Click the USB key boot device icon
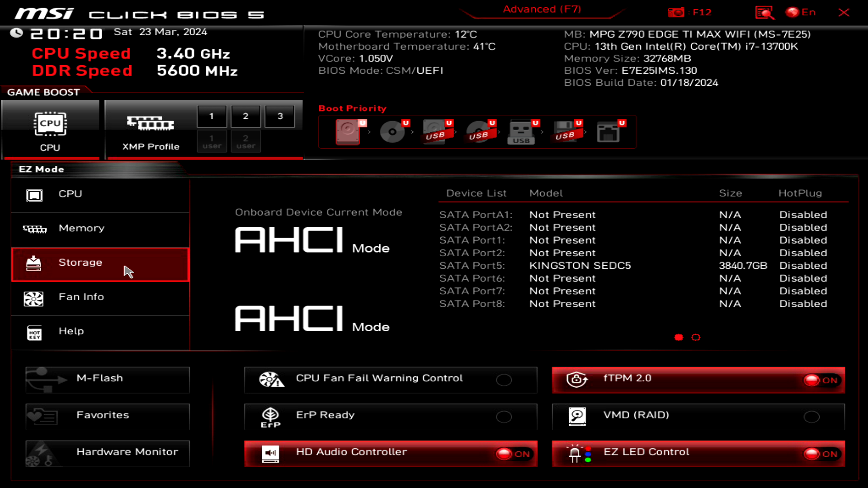This screenshot has height=488, width=868. coord(522,132)
